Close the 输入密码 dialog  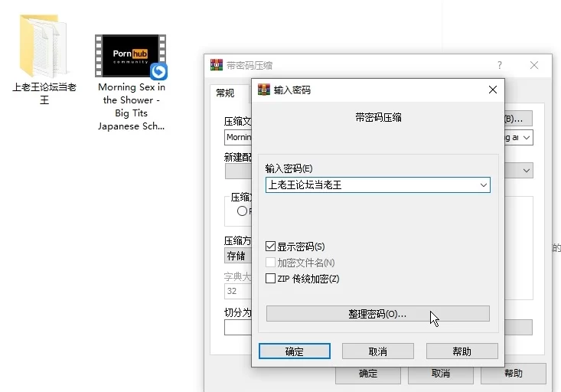(x=493, y=90)
